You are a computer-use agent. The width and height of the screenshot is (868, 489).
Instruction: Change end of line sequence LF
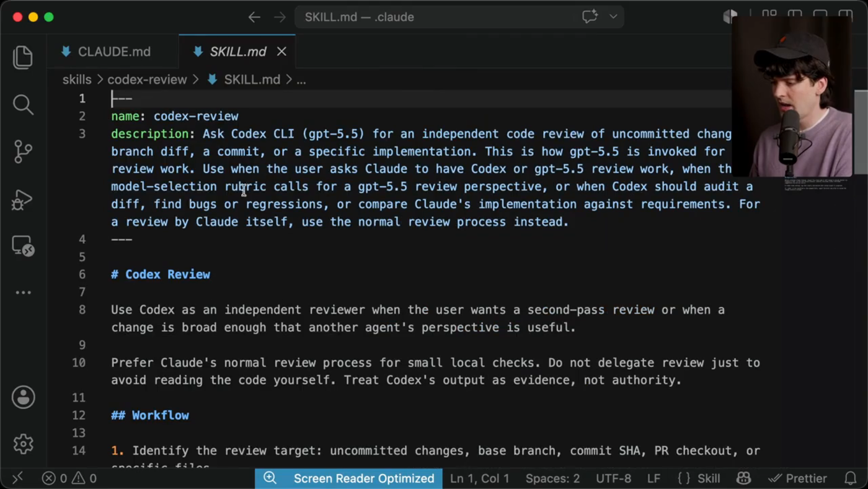coord(653,478)
